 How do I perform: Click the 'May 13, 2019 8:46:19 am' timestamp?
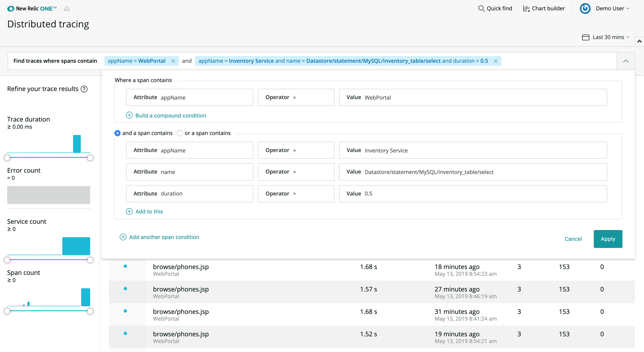click(x=466, y=296)
